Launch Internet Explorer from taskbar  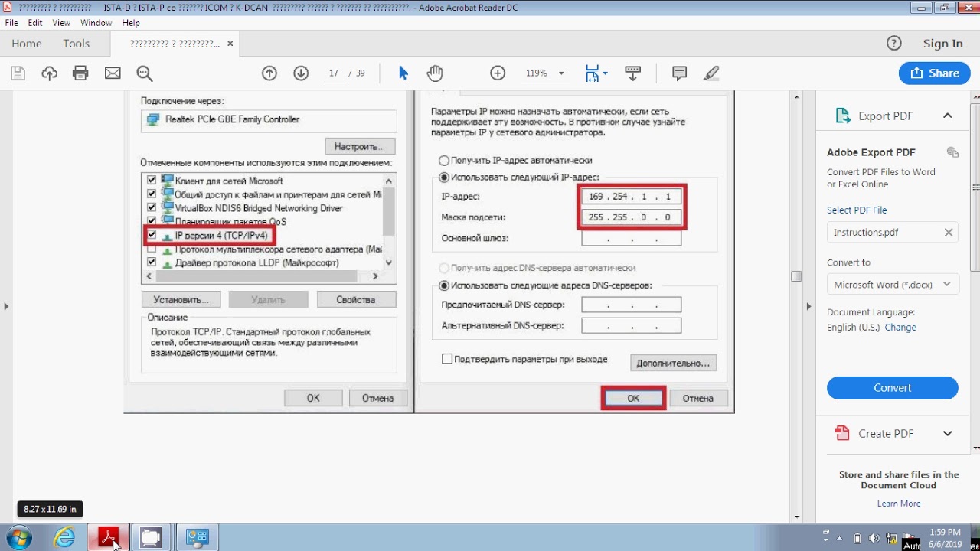pyautogui.click(x=64, y=538)
